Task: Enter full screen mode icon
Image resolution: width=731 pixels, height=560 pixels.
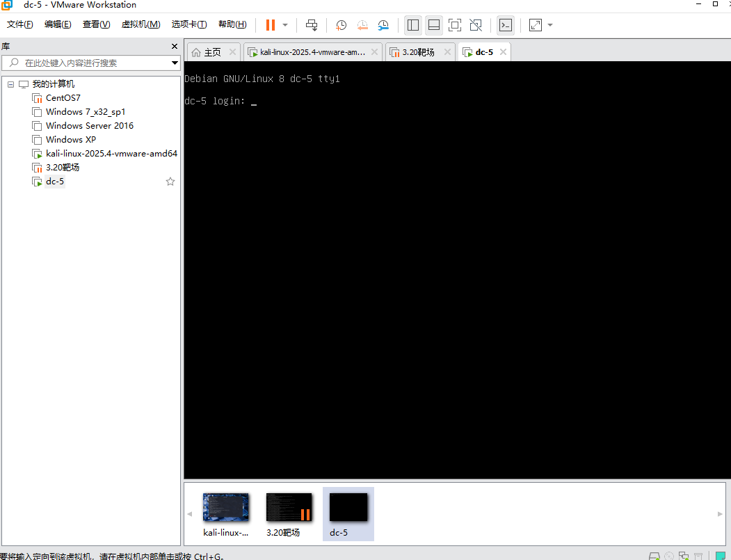Action: 455,25
